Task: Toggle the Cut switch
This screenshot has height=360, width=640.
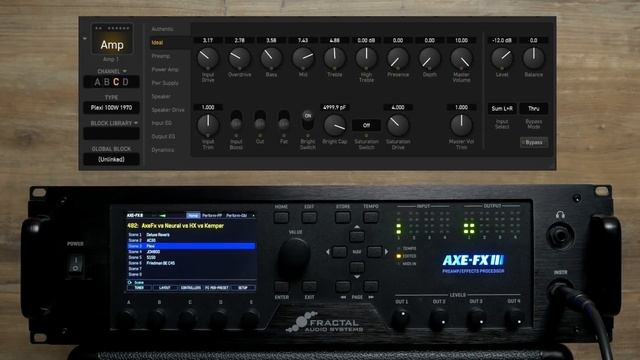Action: coord(260,120)
